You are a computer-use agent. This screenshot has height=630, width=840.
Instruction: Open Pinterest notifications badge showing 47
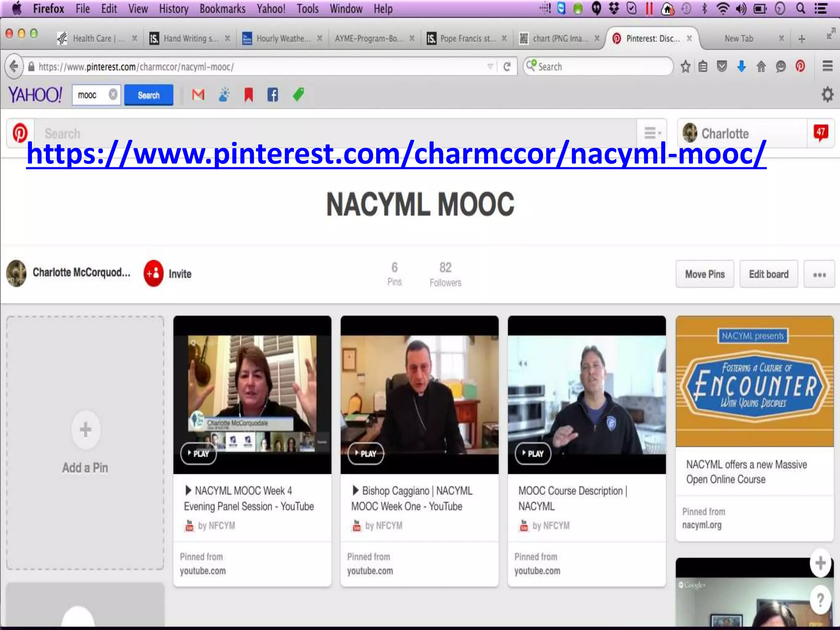point(821,132)
